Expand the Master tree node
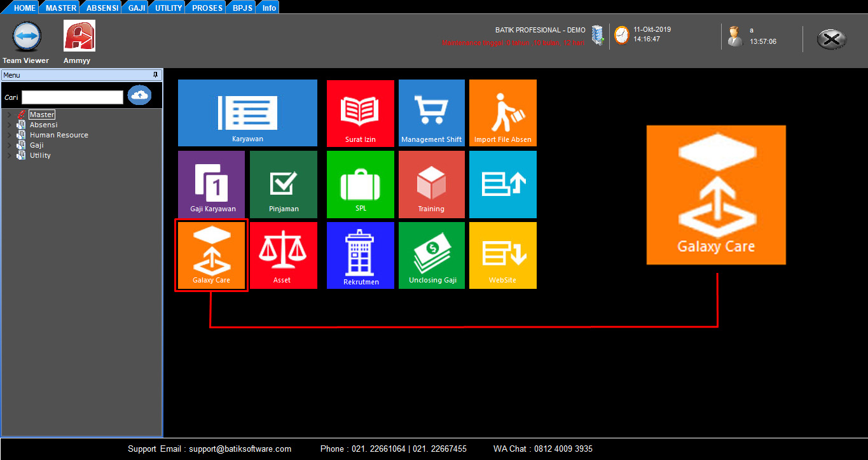The height and width of the screenshot is (460, 868). (x=8, y=115)
